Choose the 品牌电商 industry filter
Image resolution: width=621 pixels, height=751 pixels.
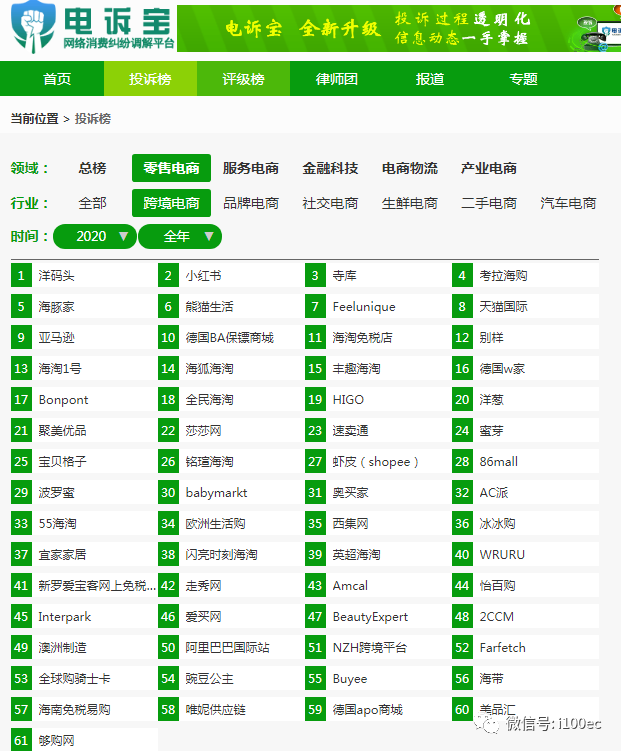tap(250, 203)
